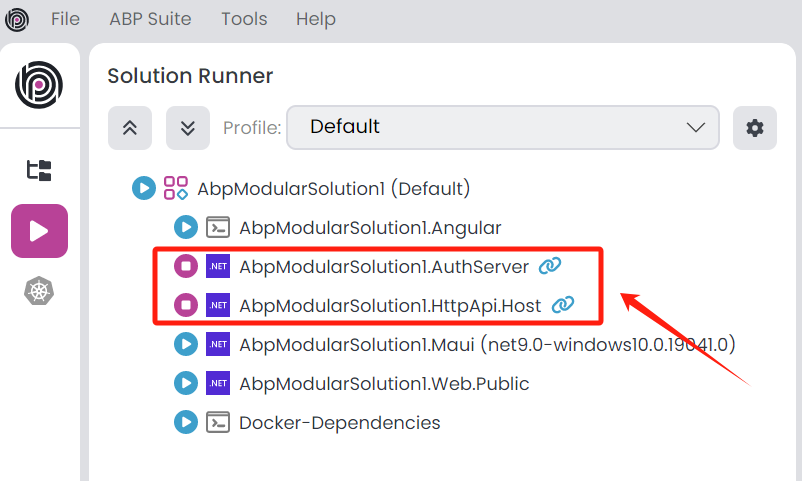The width and height of the screenshot is (802, 481).
Task: Start the Maui application
Action: [x=185, y=345]
